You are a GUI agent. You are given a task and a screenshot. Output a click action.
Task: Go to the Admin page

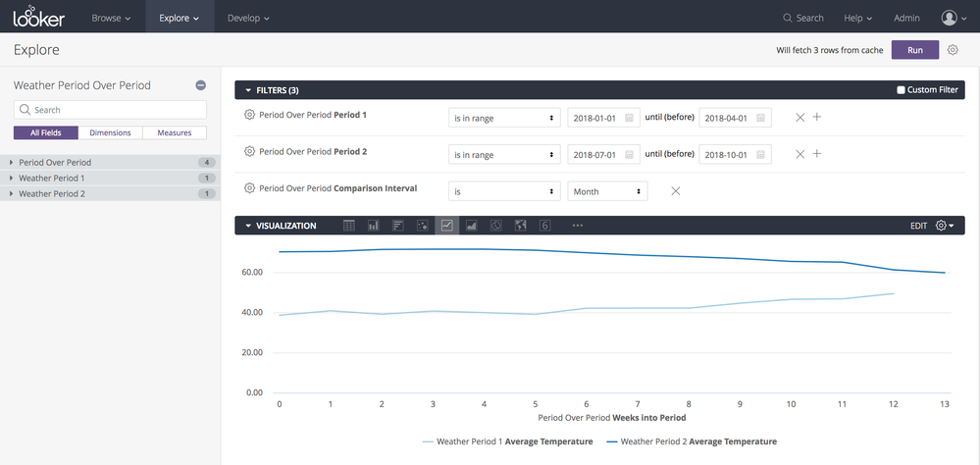coord(906,18)
